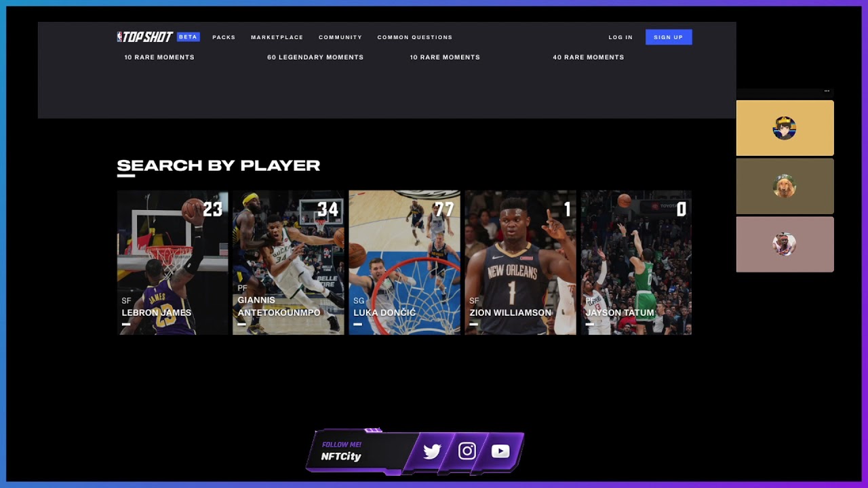Click the BETA badge beside the logo
Image resolution: width=868 pixels, height=488 pixels.
pyautogui.click(x=188, y=37)
